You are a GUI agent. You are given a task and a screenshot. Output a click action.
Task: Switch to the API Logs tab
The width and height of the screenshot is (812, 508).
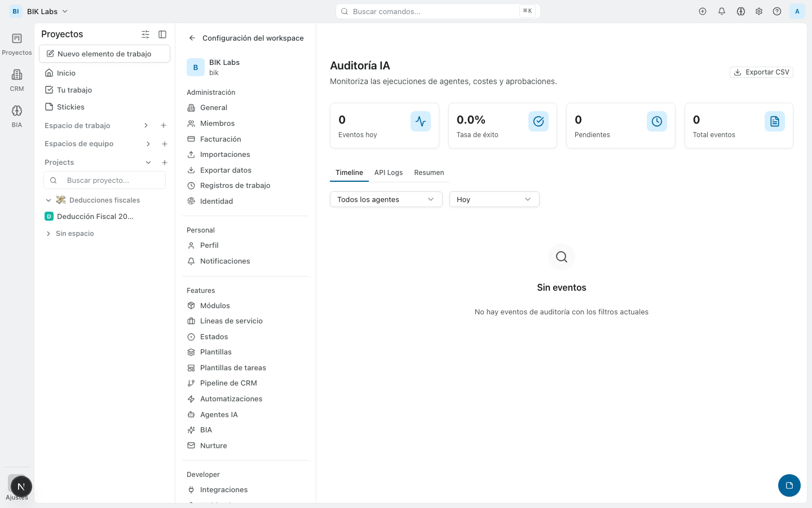pyautogui.click(x=389, y=173)
